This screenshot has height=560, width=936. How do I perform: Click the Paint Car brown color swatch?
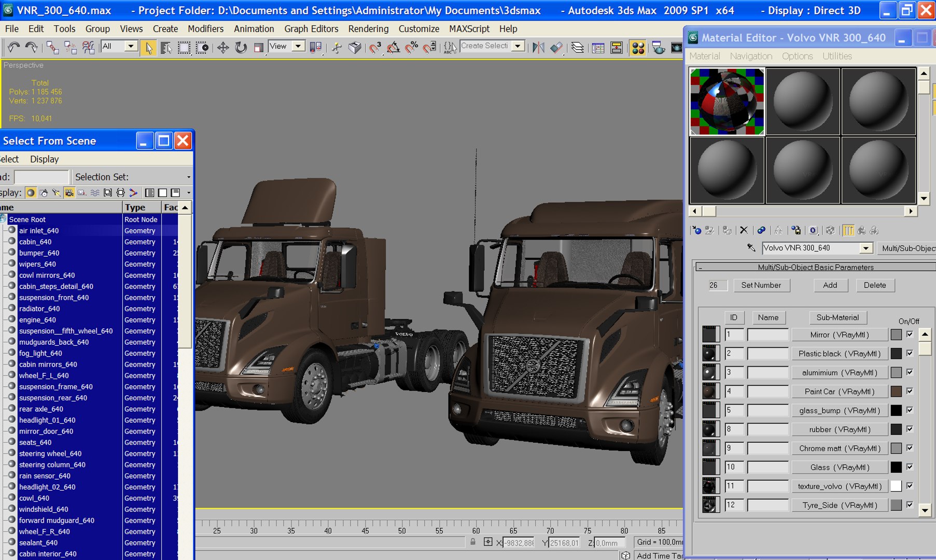[896, 391]
